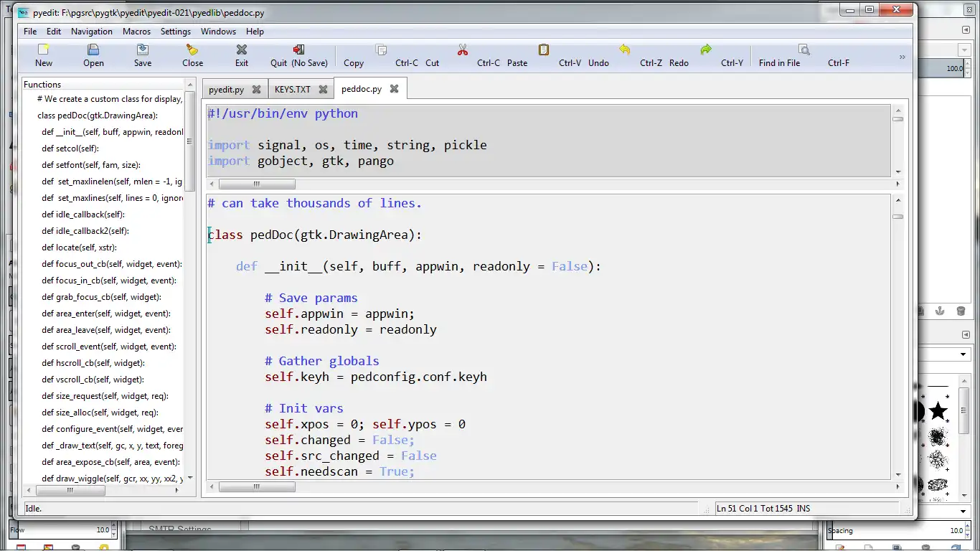Jump to class pedDoc in Functions list
The image size is (980, 551).
tap(98, 116)
